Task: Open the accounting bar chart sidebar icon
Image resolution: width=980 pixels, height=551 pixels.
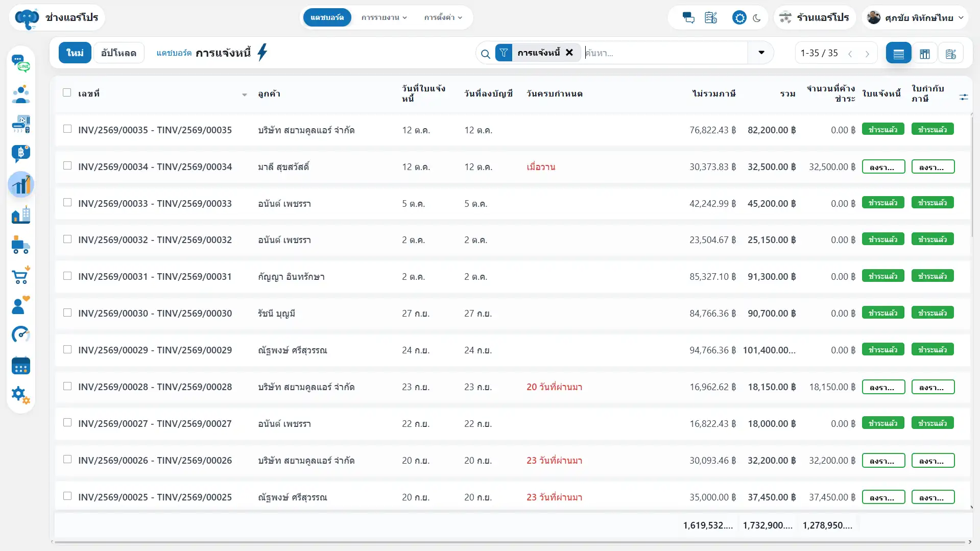Action: point(21,184)
